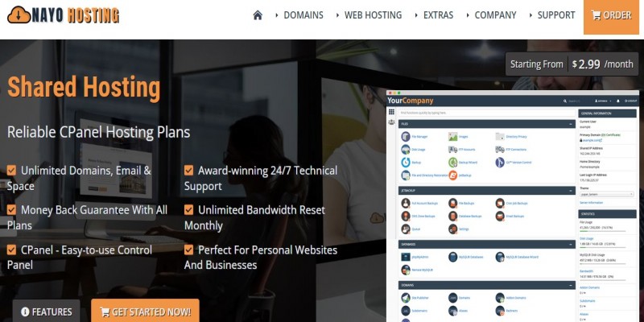Collapse the DATABASES section

[x=571, y=245]
